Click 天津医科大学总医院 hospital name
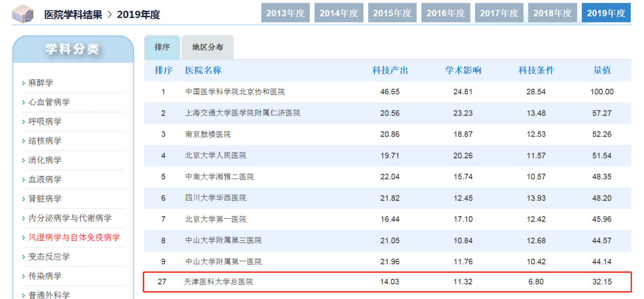 point(218,282)
